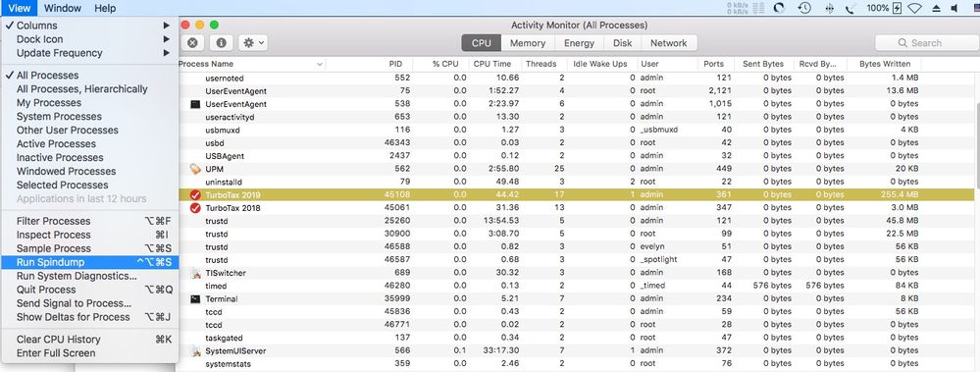
Task: Open the Window menu in menu bar
Action: tap(63, 8)
